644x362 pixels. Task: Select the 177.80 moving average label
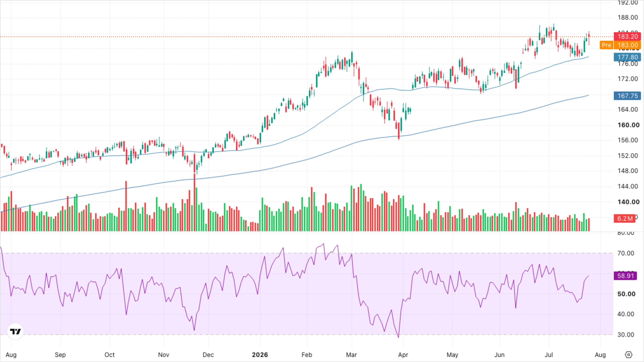[x=627, y=57]
